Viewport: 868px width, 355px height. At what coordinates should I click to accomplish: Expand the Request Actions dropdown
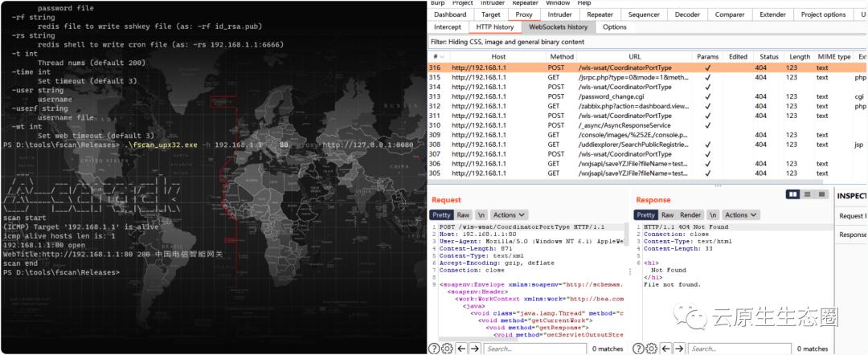pos(510,215)
